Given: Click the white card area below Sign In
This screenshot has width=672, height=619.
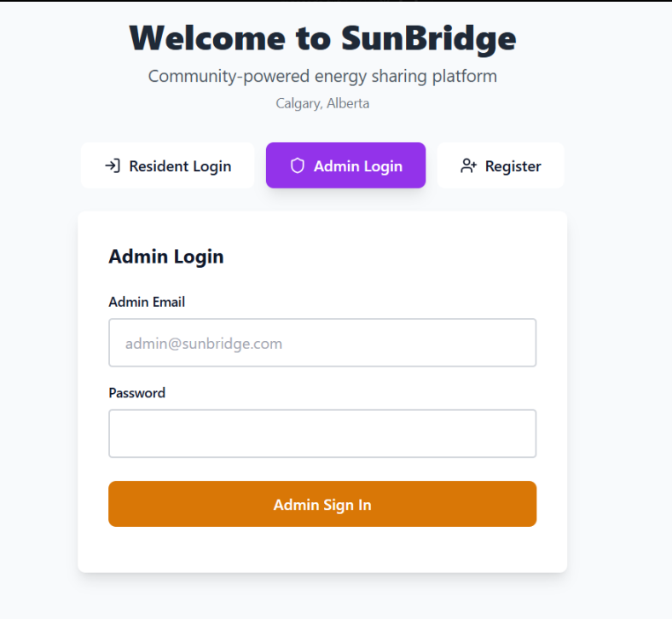Looking at the screenshot, I should 322,551.
